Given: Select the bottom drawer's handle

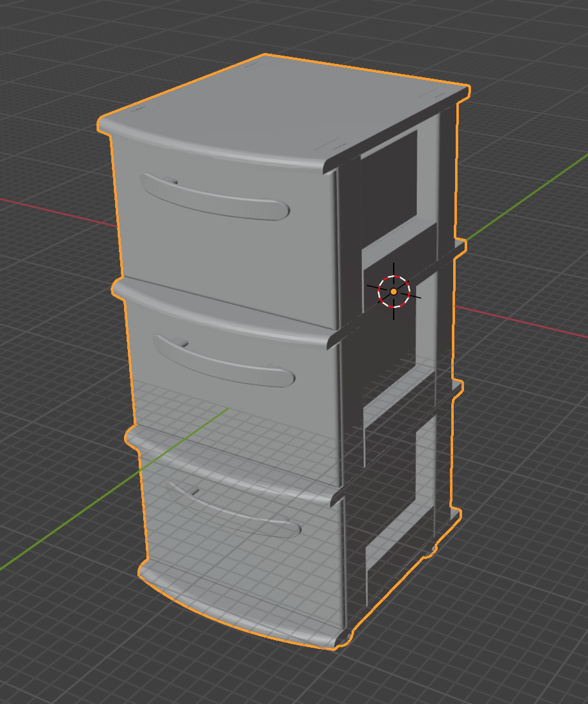Looking at the screenshot, I should click(x=233, y=510).
